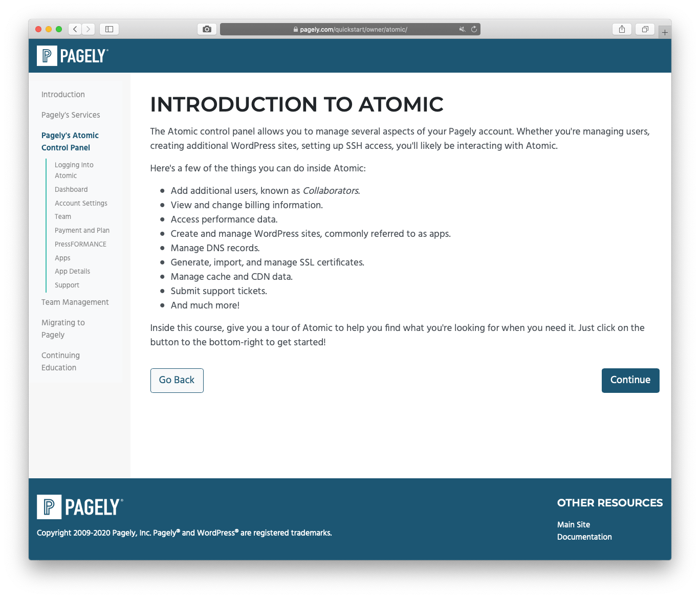The height and width of the screenshot is (598, 700).
Task: Click the Go Back button
Action: (x=177, y=381)
